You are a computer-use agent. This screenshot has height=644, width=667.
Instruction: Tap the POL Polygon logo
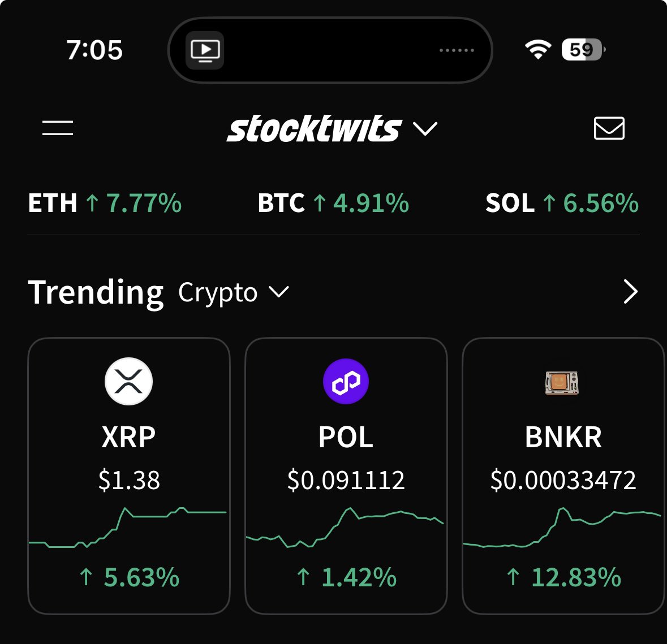pyautogui.click(x=346, y=382)
